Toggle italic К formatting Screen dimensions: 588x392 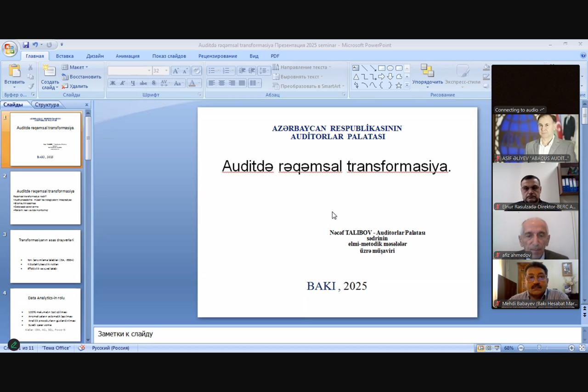coord(123,83)
